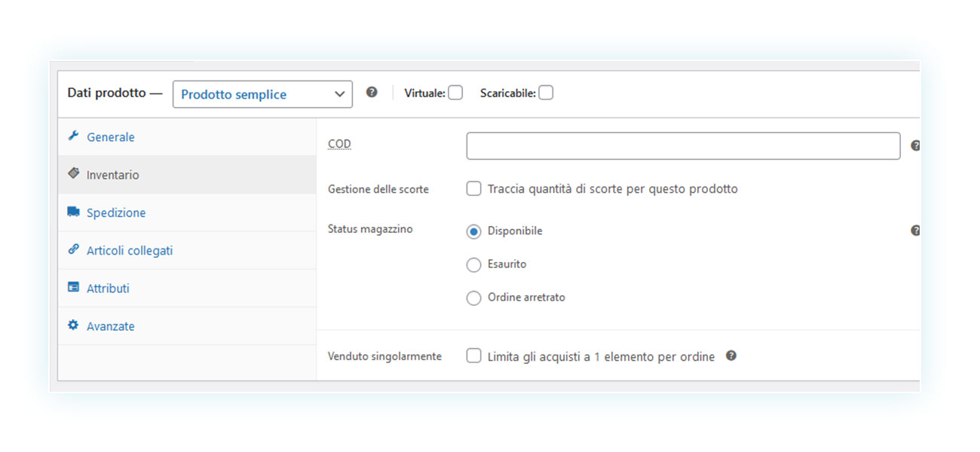This screenshot has width=980, height=452.
Task: Enable the Scaricabile checkbox
Action: [546, 93]
